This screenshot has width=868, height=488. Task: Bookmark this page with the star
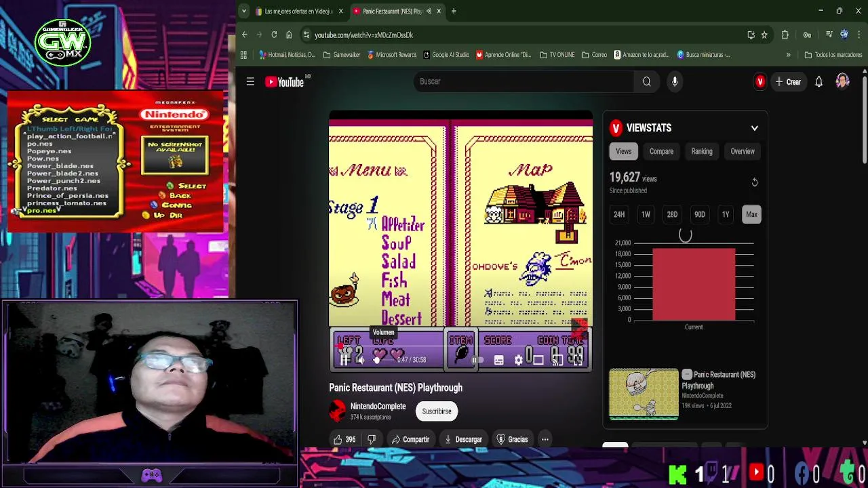(764, 35)
